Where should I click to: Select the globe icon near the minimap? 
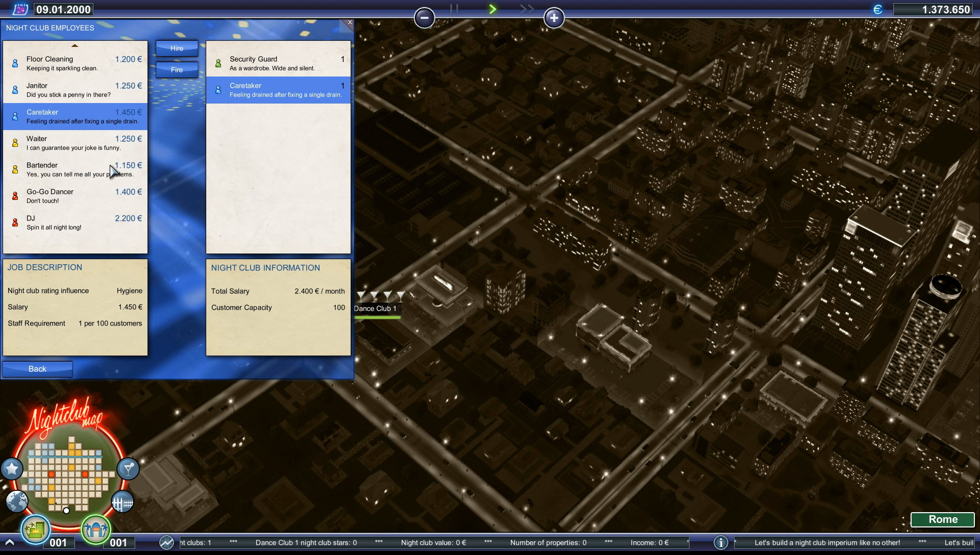(17, 501)
